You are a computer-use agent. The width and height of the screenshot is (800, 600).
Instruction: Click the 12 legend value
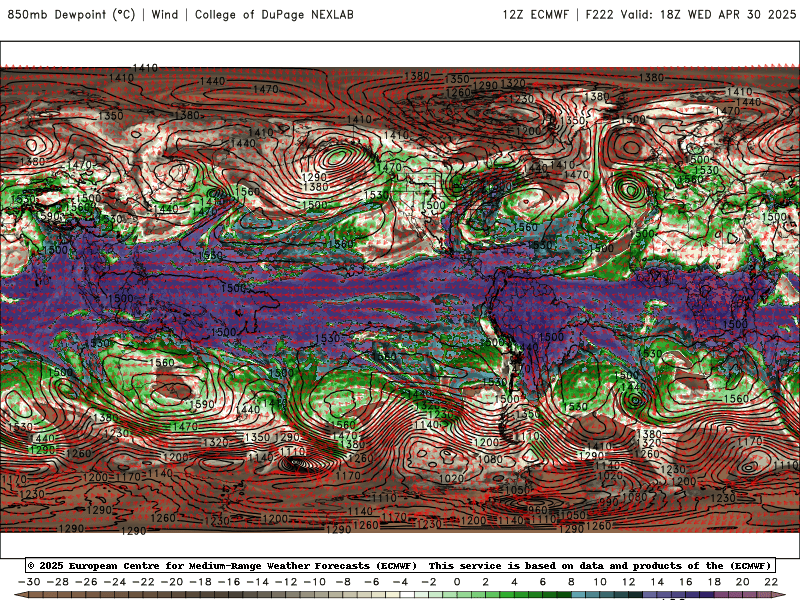629,582
